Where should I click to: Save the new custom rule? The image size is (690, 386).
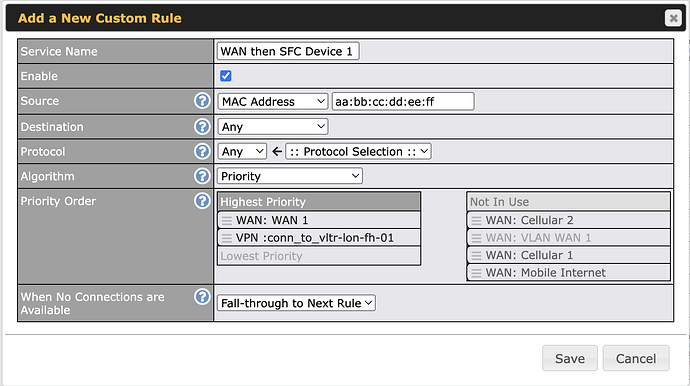coord(570,358)
